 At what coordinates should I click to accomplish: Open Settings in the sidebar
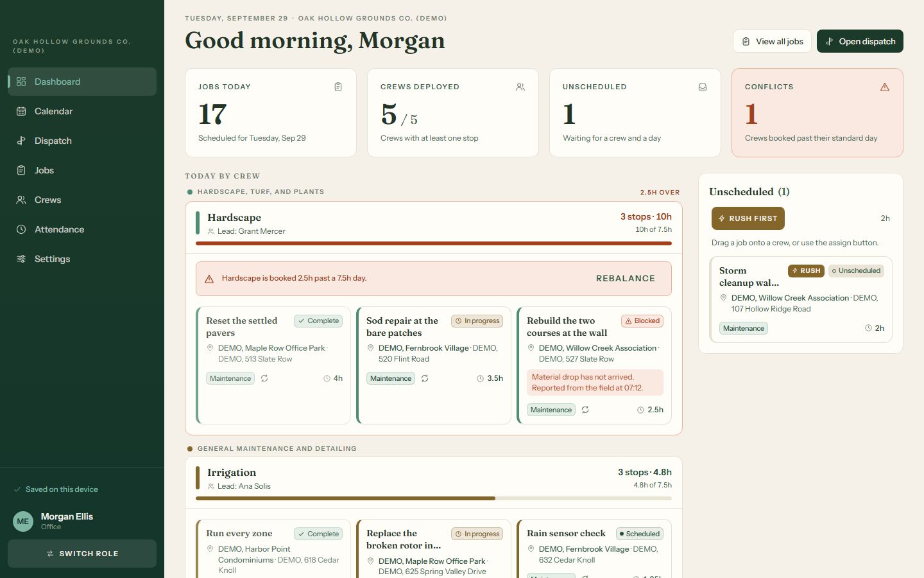[x=82, y=259]
